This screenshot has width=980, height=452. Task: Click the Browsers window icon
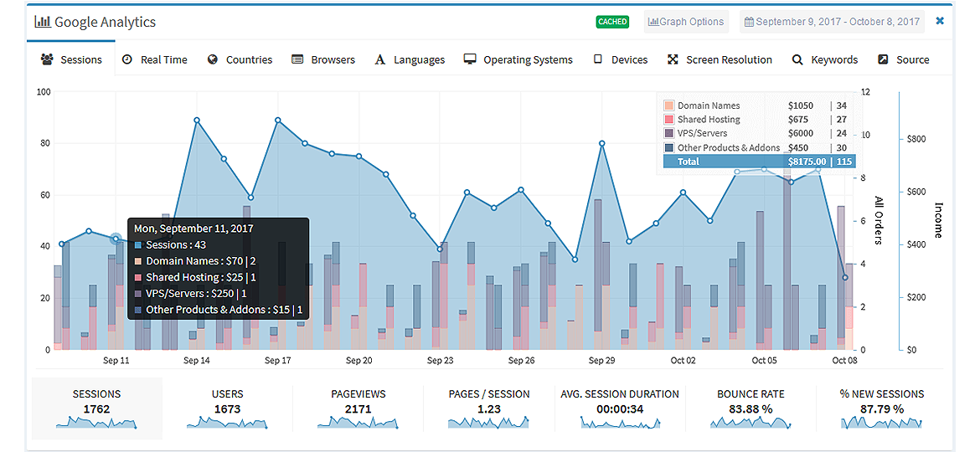[x=297, y=59]
